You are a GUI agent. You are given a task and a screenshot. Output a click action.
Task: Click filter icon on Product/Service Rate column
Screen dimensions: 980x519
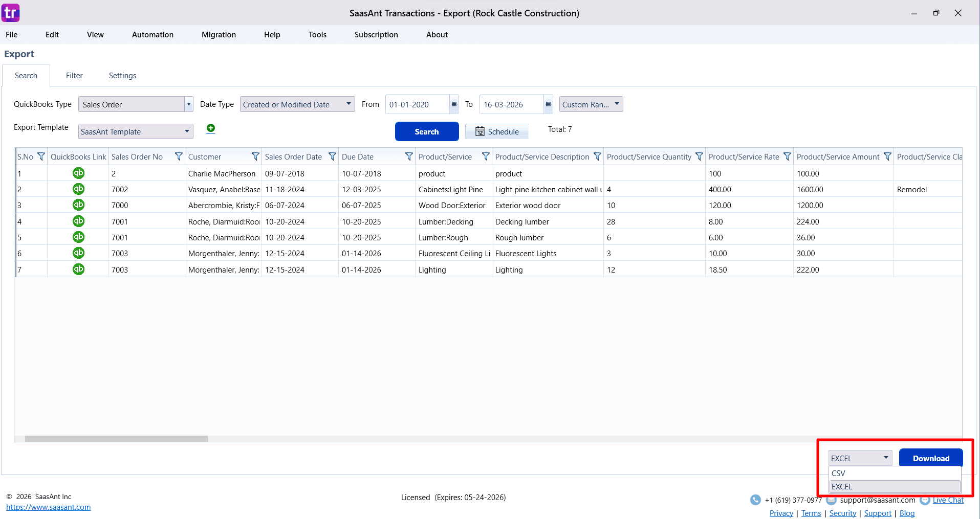coord(787,156)
